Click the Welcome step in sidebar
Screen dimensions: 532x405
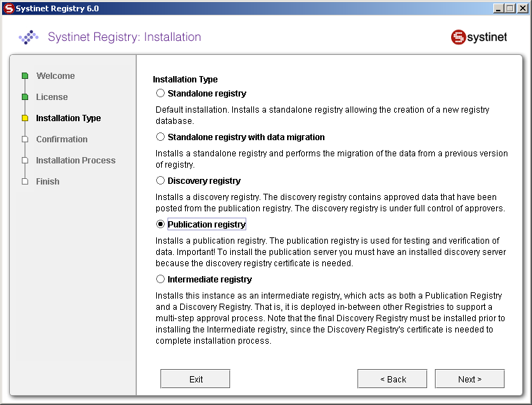56,75
